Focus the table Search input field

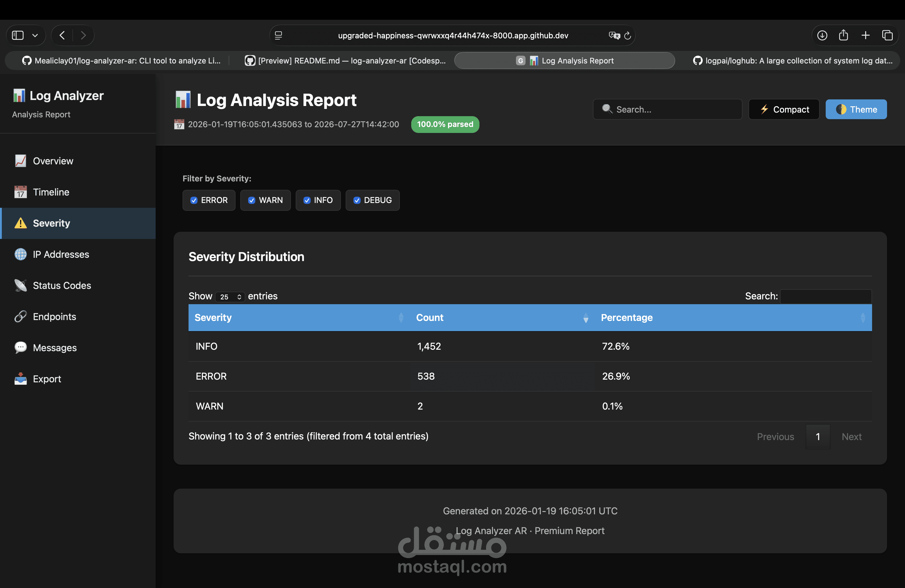(825, 296)
